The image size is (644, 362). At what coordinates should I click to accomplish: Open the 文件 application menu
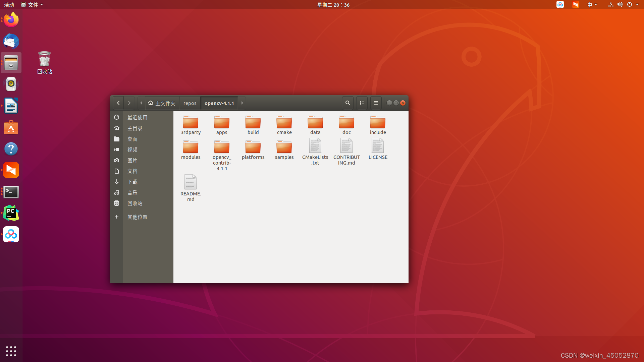[x=32, y=5]
